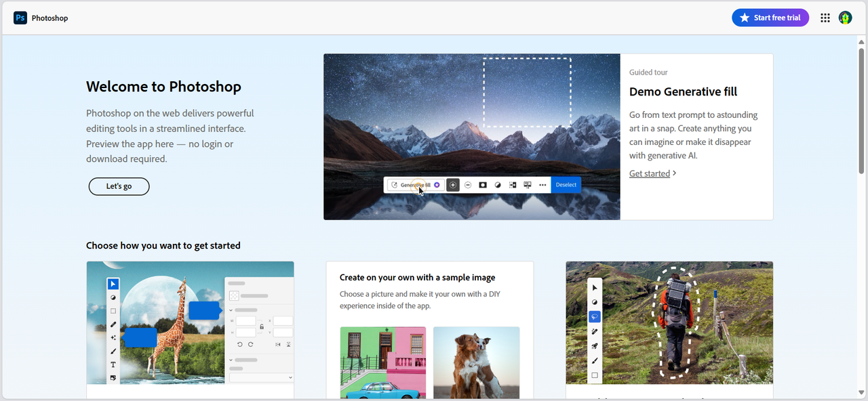
Task: Choose the two dogs sample image
Action: click(x=477, y=362)
